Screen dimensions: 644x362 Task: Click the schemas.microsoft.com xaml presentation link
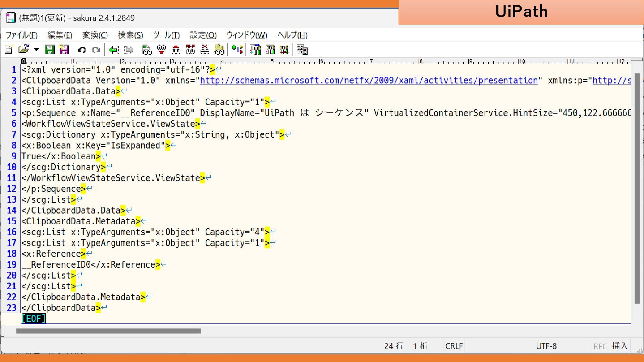[x=369, y=80]
